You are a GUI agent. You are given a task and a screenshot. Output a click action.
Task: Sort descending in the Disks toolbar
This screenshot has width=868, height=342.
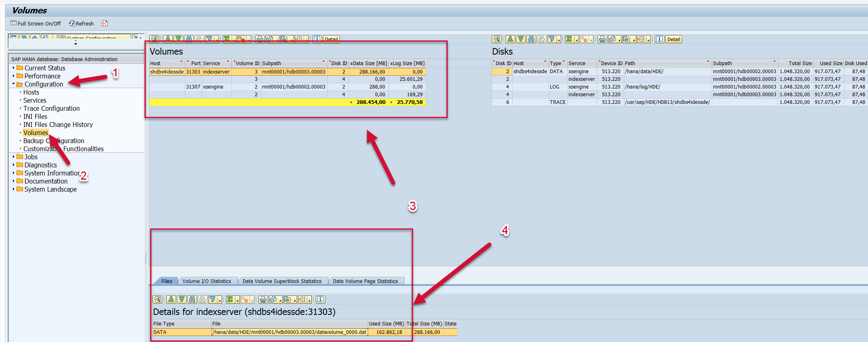pyautogui.click(x=521, y=39)
